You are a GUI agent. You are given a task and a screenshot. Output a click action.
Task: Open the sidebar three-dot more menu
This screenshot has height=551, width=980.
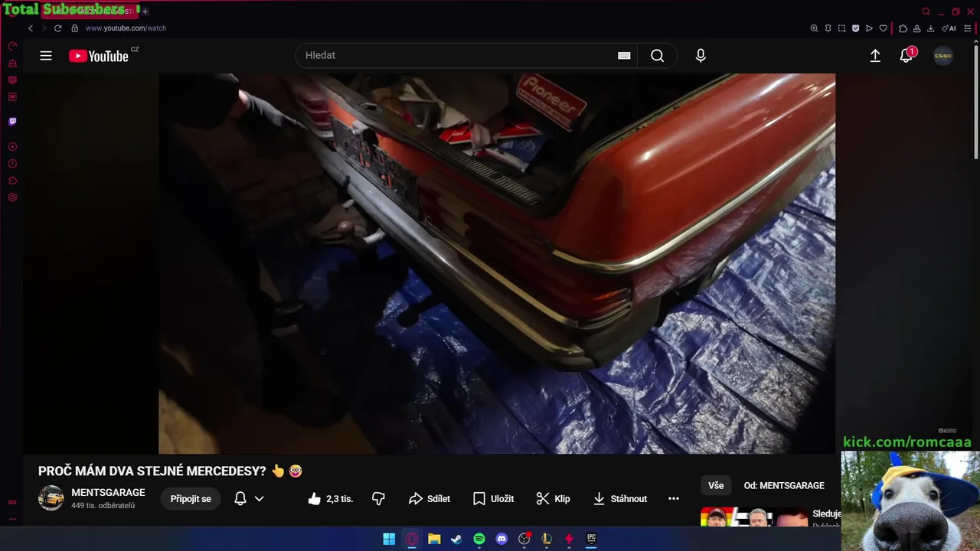(12, 518)
